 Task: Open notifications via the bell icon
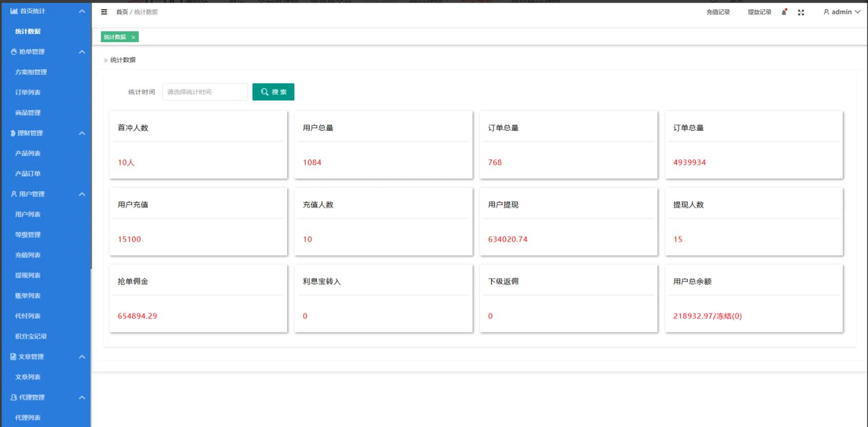point(784,12)
